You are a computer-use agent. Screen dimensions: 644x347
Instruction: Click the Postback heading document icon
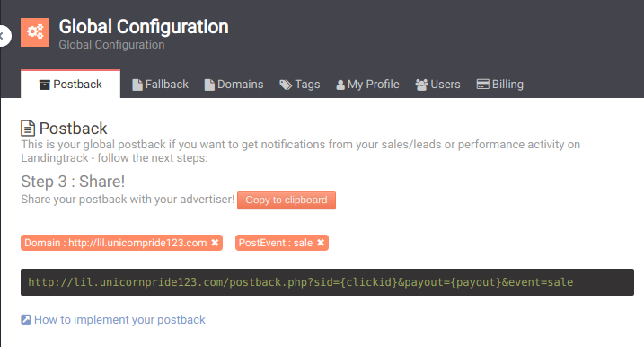pyautogui.click(x=28, y=128)
